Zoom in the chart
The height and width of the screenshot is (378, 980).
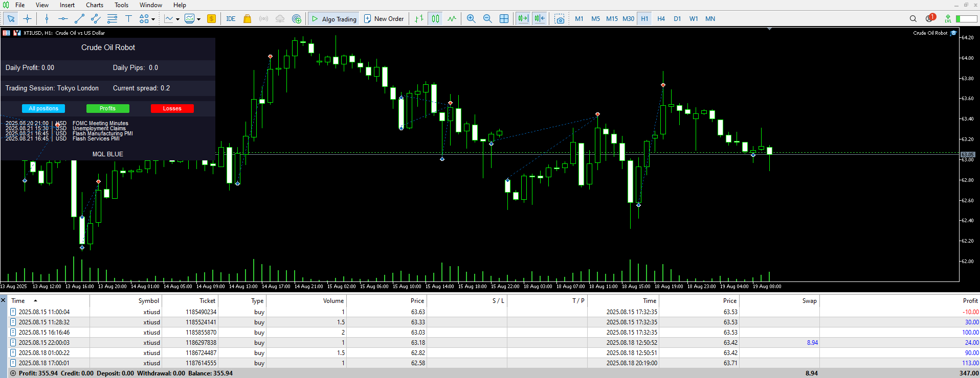(471, 19)
